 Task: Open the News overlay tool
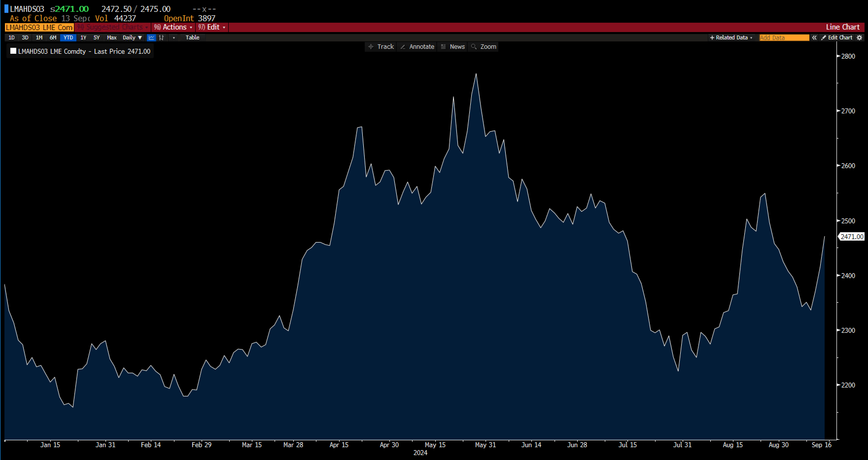pyautogui.click(x=453, y=47)
